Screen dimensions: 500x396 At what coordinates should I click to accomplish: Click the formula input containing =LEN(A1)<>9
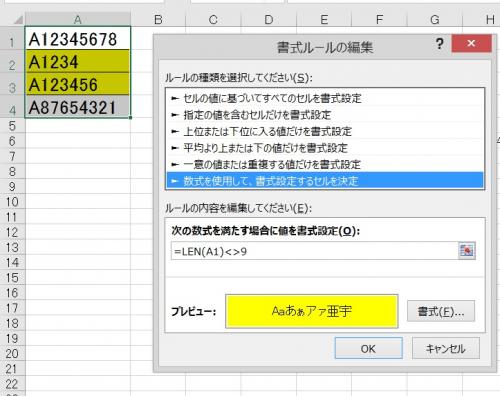314,251
